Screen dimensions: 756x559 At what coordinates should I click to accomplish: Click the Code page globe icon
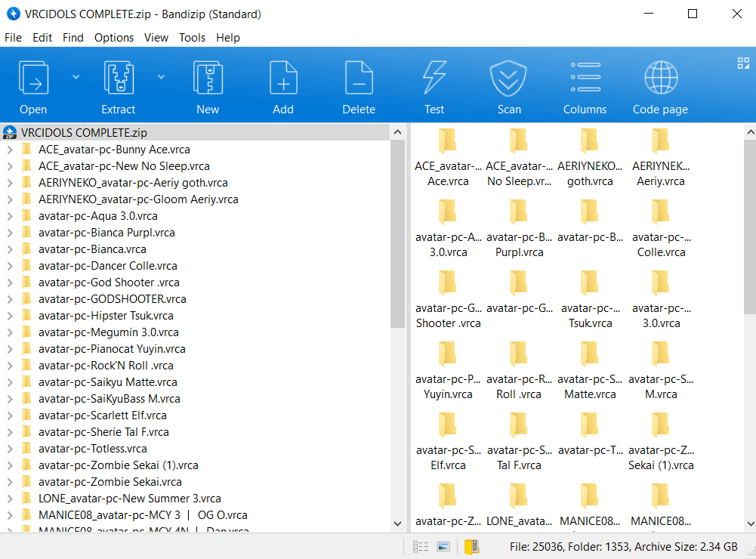661,78
